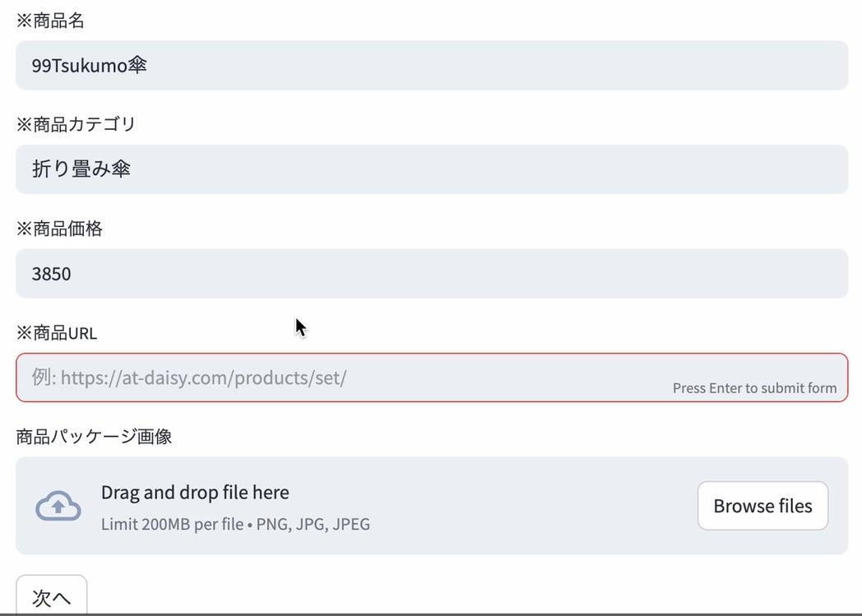Click the 折り畳み傘 text in 商品カテゴリ field
The image size is (862, 616).
tap(81, 169)
